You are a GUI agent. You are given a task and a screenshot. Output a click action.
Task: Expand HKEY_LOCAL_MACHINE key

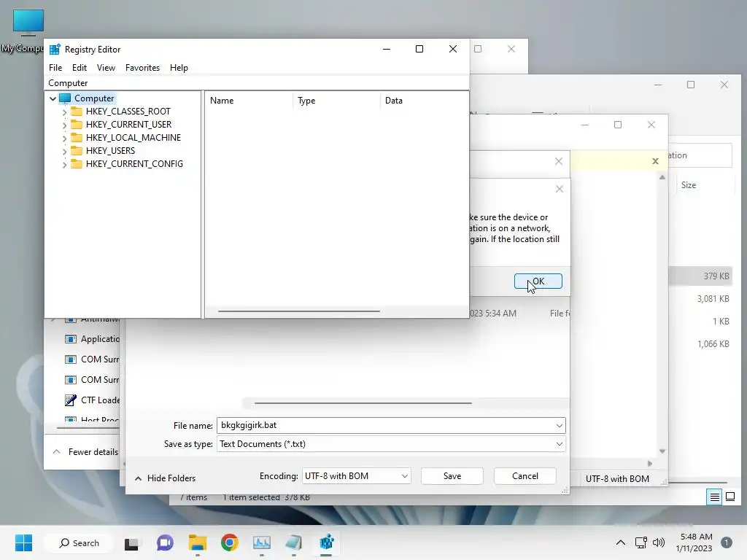(x=64, y=138)
